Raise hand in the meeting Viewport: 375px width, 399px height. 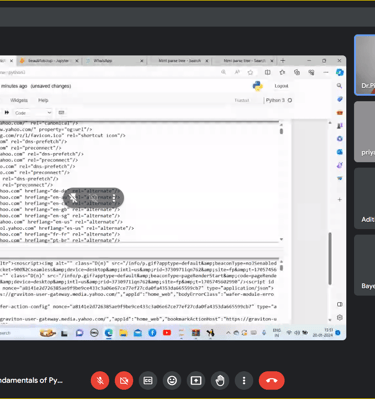(x=220, y=380)
